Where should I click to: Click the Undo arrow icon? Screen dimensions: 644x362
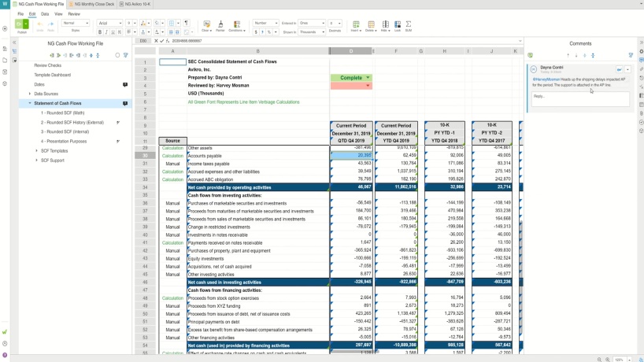coord(40,24)
